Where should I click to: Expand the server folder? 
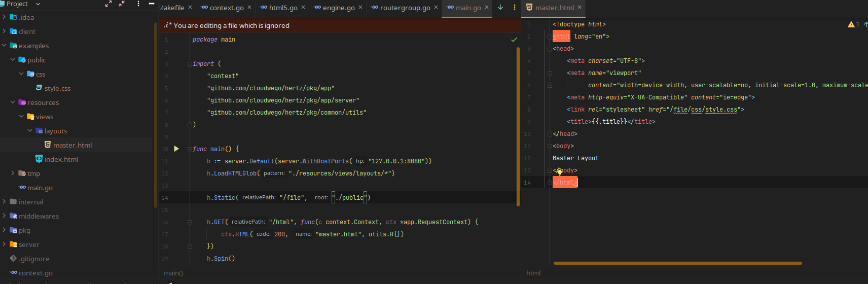pos(4,244)
